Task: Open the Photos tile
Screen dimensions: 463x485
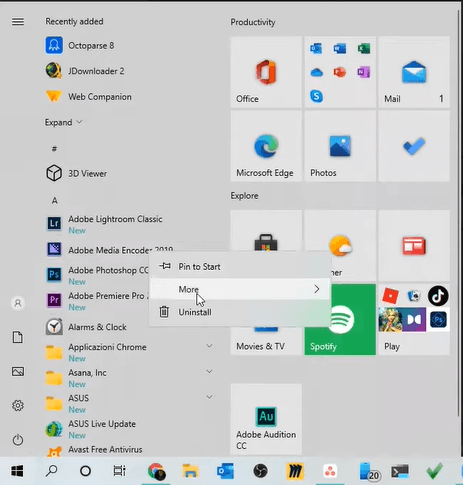Action: 340,146
